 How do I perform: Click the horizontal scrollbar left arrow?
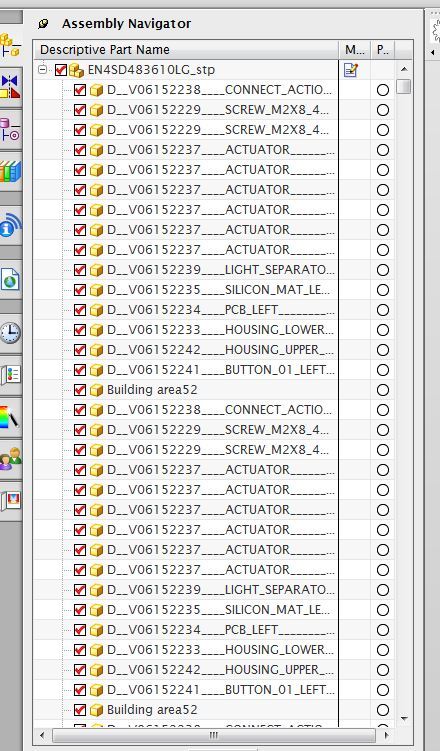(42, 735)
